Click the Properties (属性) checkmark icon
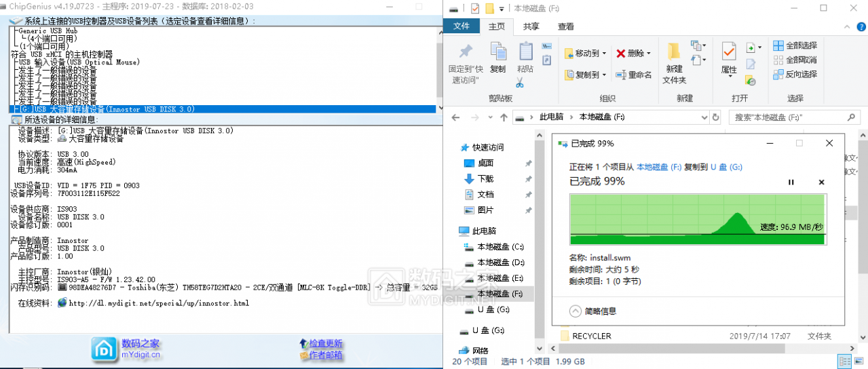The height and width of the screenshot is (369, 868). (729, 52)
